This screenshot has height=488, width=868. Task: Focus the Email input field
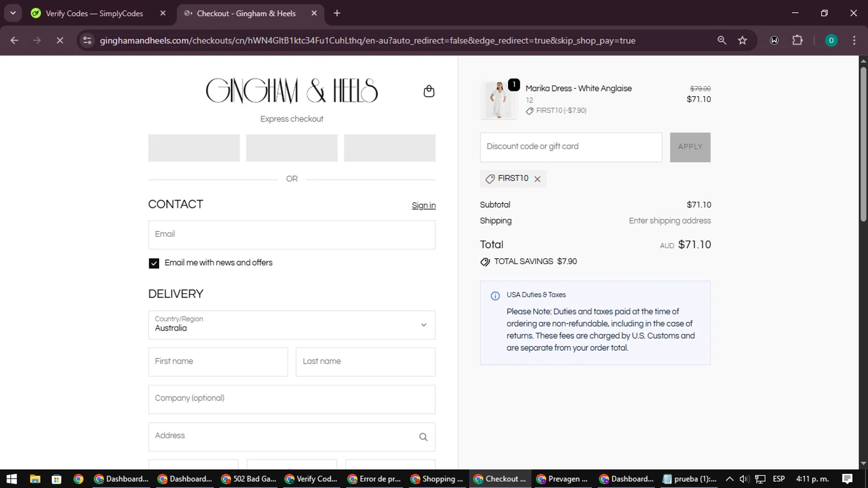click(292, 234)
